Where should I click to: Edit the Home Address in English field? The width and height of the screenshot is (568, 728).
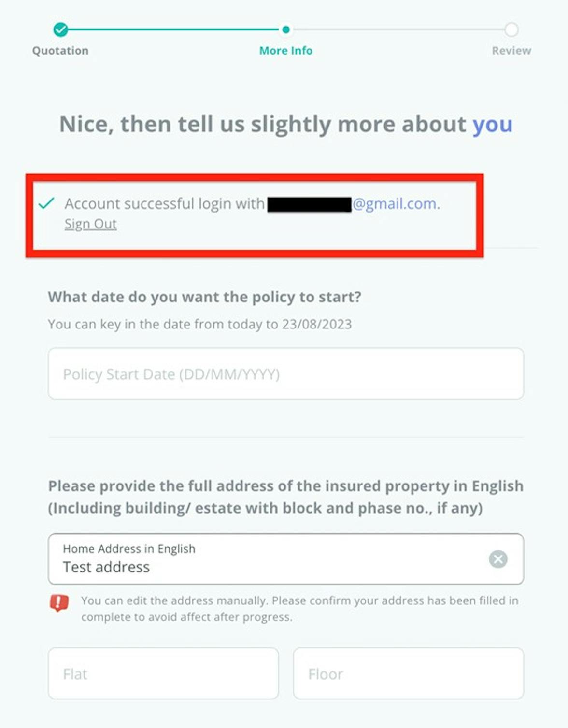(286, 559)
